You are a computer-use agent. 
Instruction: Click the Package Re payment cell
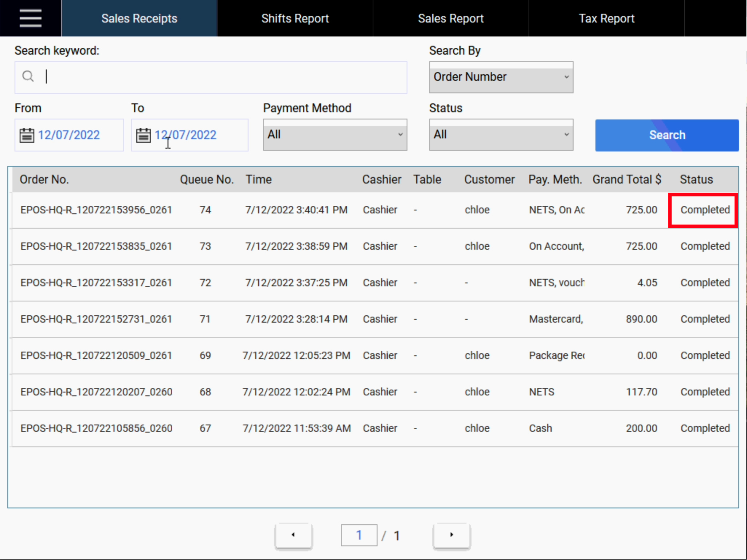(x=557, y=356)
